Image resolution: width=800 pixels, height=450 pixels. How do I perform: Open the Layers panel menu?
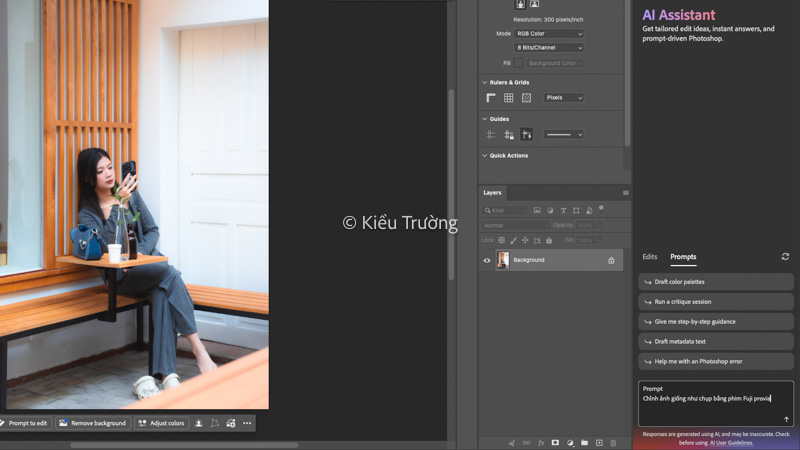[626, 193]
